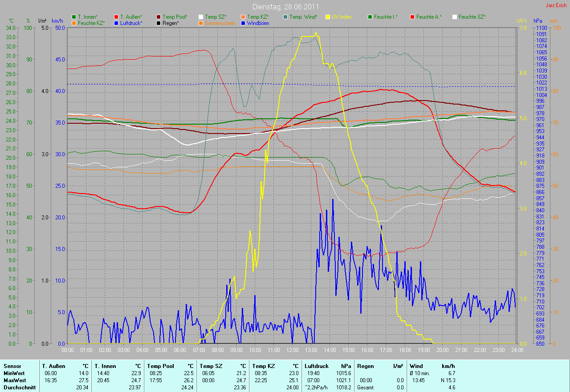Click the Temp Pool column header in table
570x392 pixels.
(160, 366)
